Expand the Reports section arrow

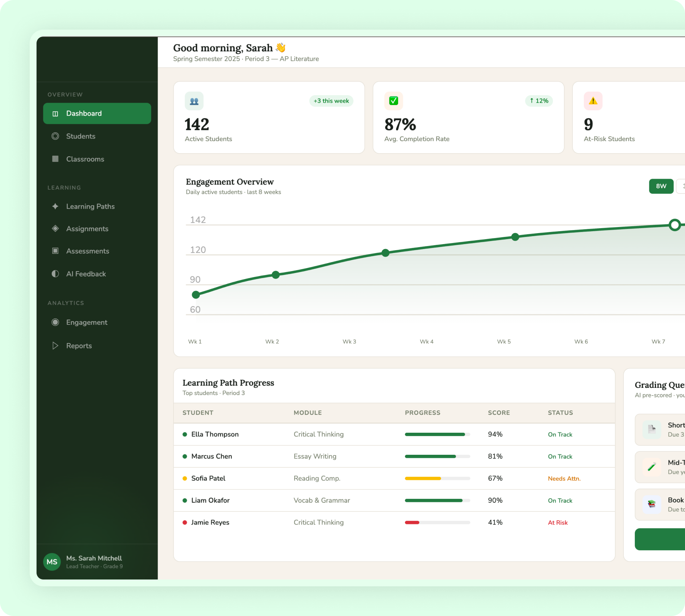tap(55, 345)
